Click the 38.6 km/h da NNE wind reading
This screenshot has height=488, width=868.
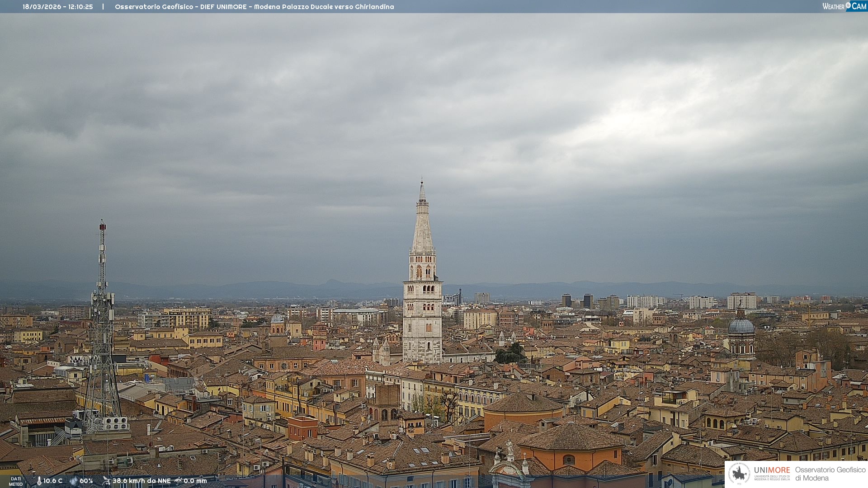pos(142,481)
